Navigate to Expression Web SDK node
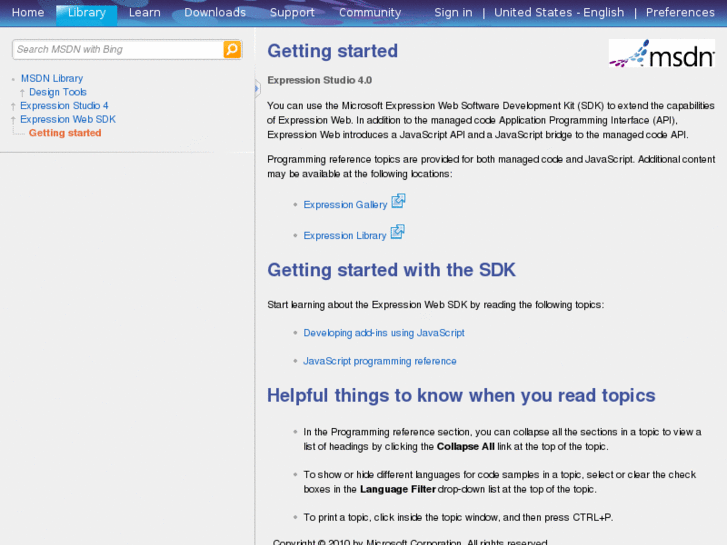Image resolution: width=727 pixels, height=545 pixels. click(68, 120)
